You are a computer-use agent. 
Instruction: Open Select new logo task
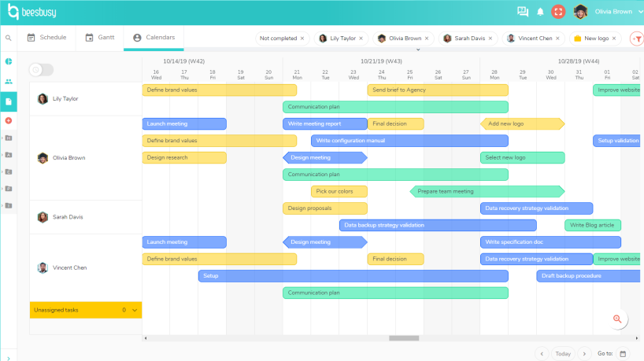click(523, 157)
